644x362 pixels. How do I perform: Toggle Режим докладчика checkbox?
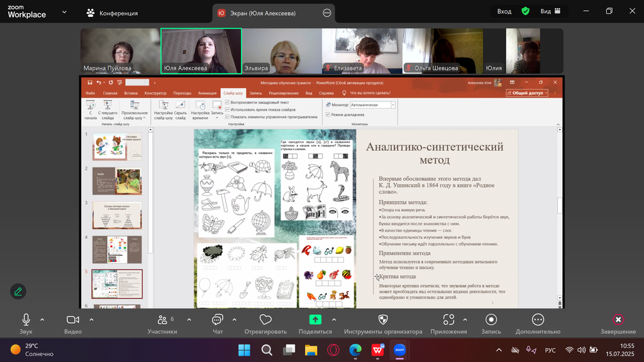pos(328,114)
